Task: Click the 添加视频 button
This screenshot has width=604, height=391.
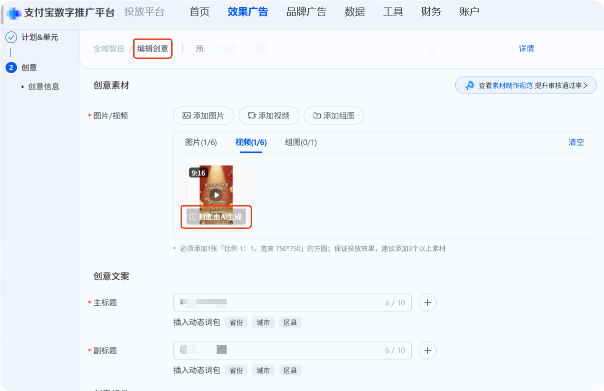Action: [268, 116]
